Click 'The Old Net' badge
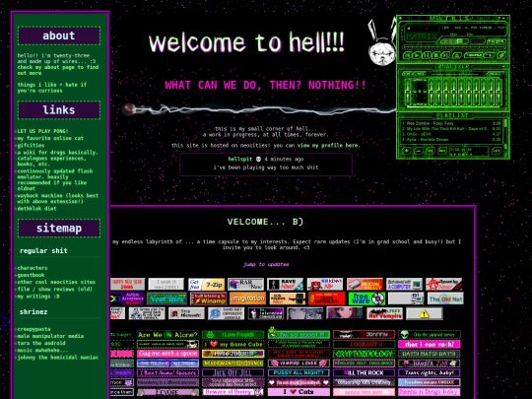The height and width of the screenshot is (399, 532). [445, 299]
